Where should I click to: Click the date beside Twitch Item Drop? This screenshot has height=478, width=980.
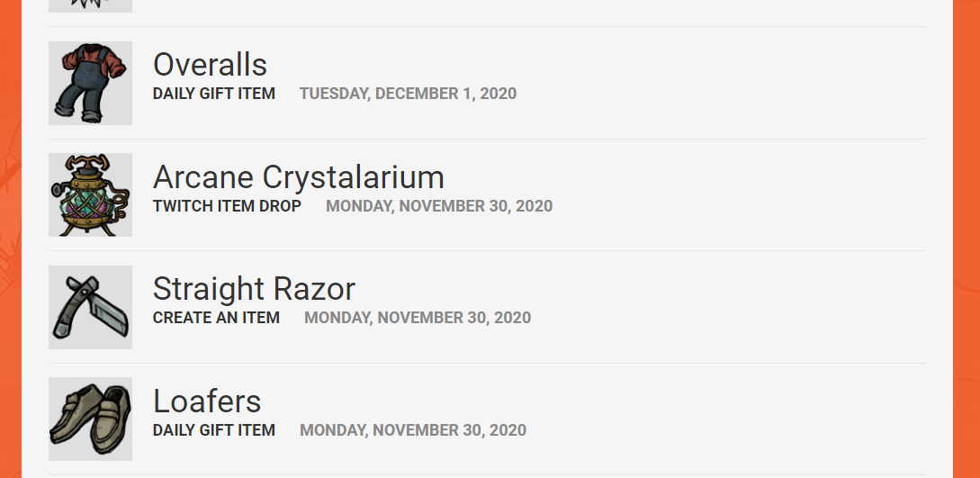pyautogui.click(x=439, y=206)
